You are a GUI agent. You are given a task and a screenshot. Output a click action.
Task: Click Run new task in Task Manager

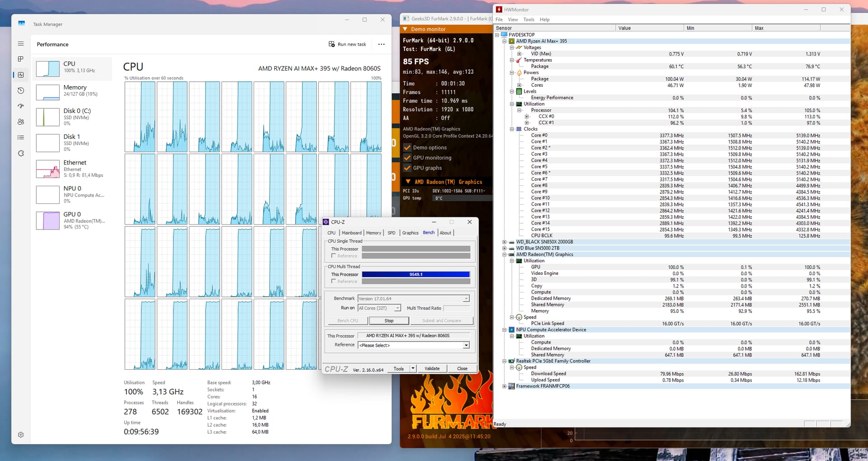pyautogui.click(x=347, y=44)
